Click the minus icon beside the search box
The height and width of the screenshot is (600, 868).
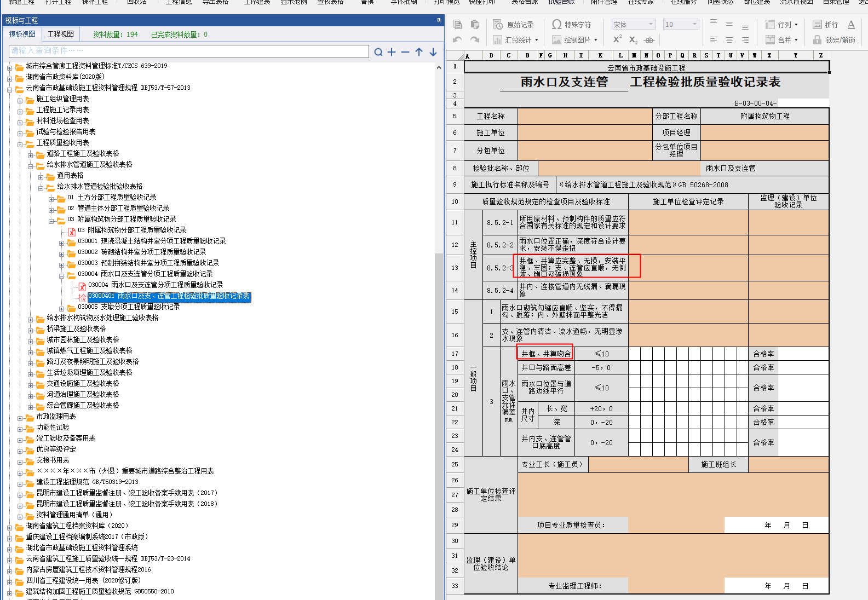(405, 52)
